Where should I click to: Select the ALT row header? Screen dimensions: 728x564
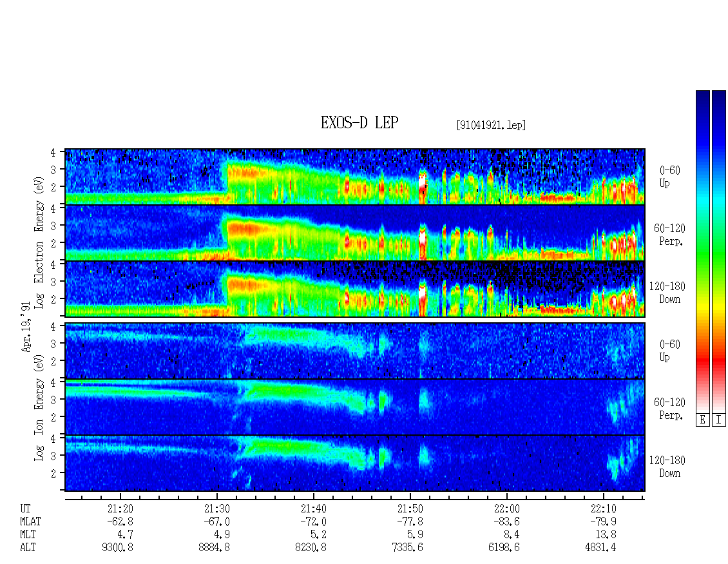(28, 548)
